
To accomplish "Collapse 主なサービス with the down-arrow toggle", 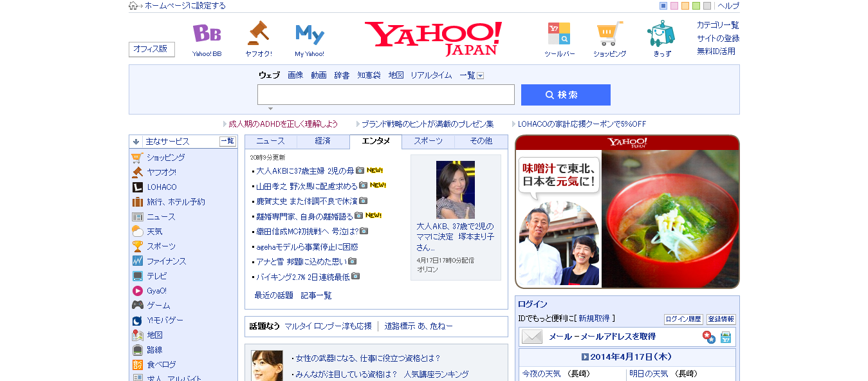I will (136, 142).
